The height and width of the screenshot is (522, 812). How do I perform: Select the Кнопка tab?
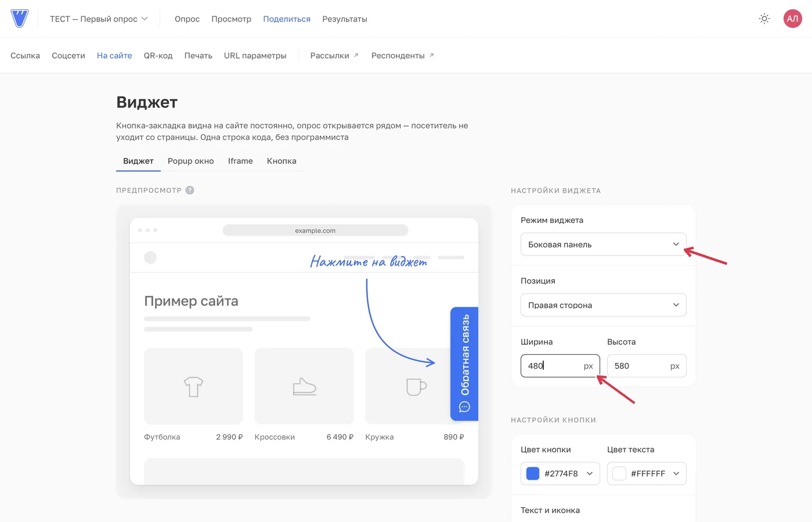coord(282,161)
